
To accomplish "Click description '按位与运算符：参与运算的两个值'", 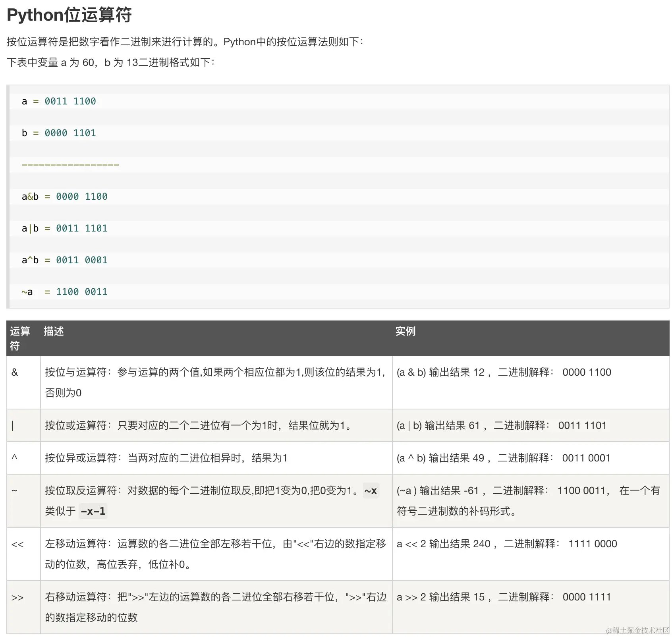I will (x=215, y=382).
